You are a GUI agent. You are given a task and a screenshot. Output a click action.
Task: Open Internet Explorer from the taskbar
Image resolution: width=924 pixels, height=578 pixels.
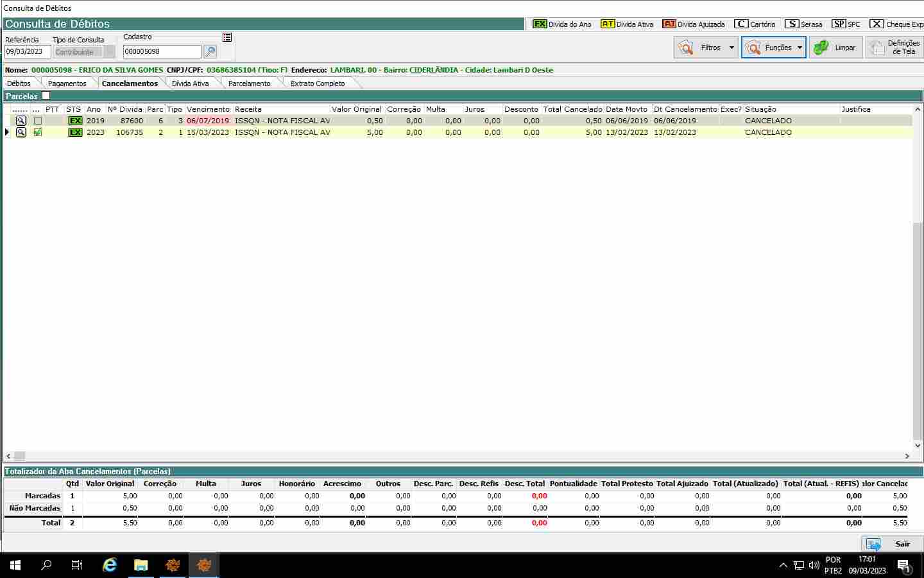tap(110, 565)
